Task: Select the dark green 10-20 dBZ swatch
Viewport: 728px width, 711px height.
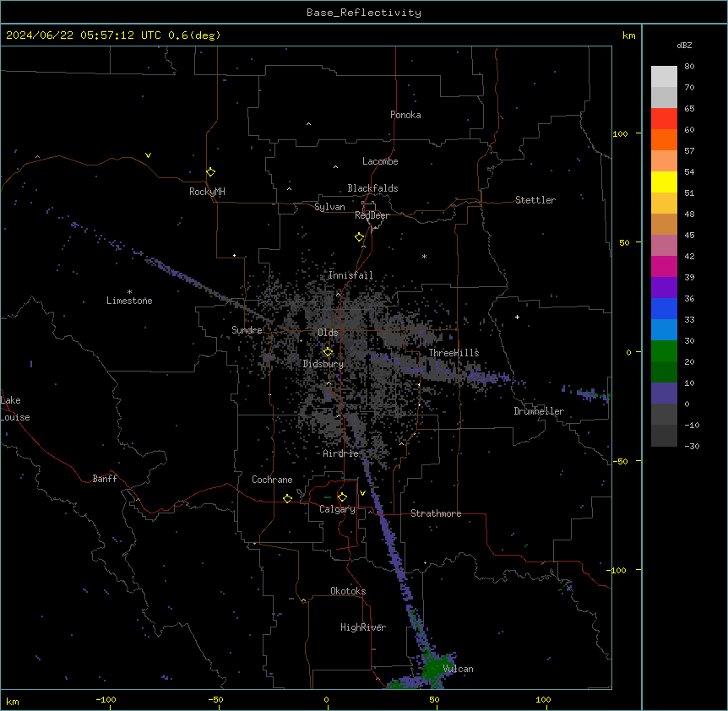Action: 664,372
